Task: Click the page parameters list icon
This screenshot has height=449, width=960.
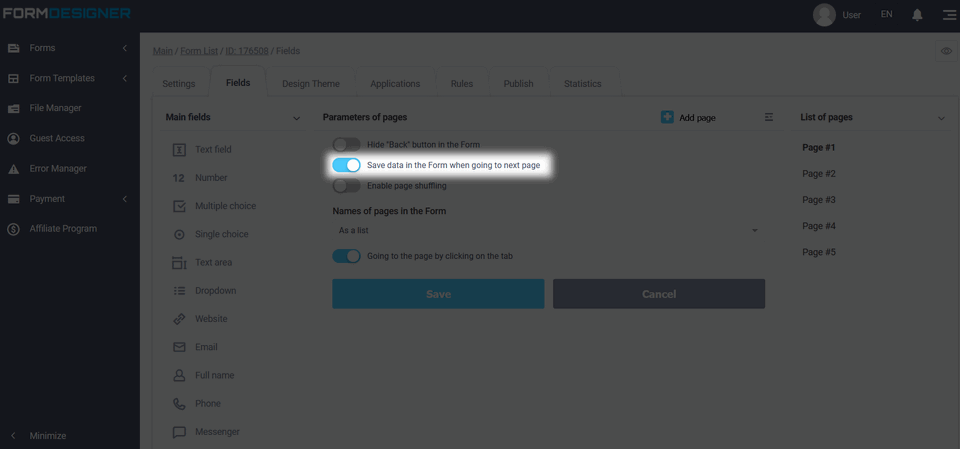Action: coord(769,117)
